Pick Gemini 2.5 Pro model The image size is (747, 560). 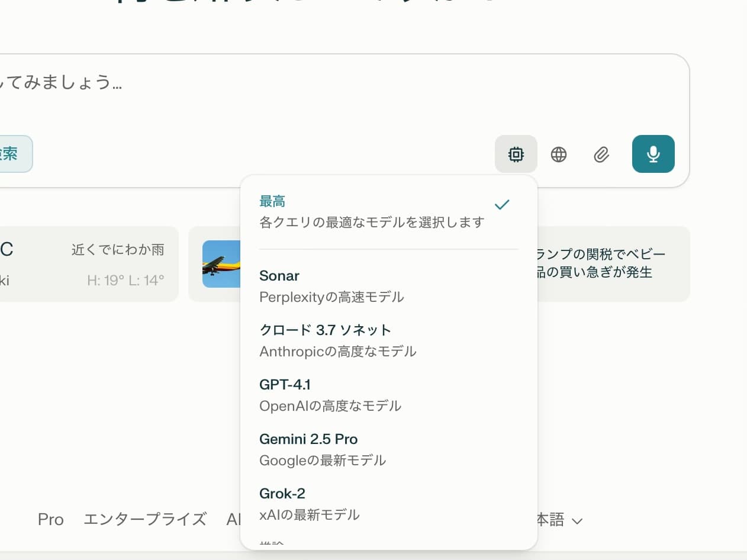pos(388,449)
